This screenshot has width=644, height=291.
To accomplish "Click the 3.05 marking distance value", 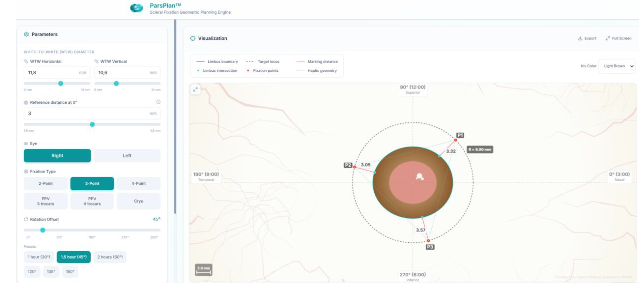I will 366,165.
